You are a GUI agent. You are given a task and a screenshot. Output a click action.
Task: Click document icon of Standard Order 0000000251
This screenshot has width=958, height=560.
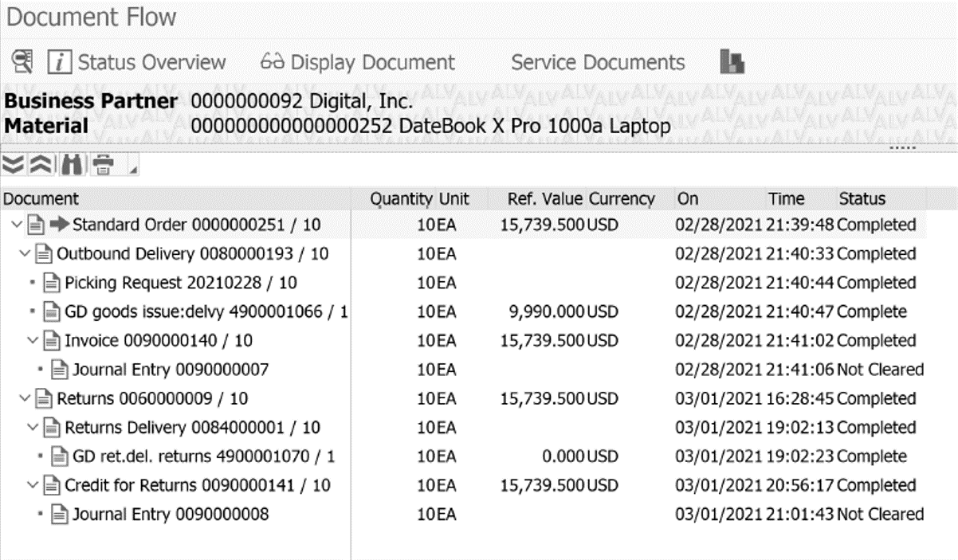click(37, 225)
